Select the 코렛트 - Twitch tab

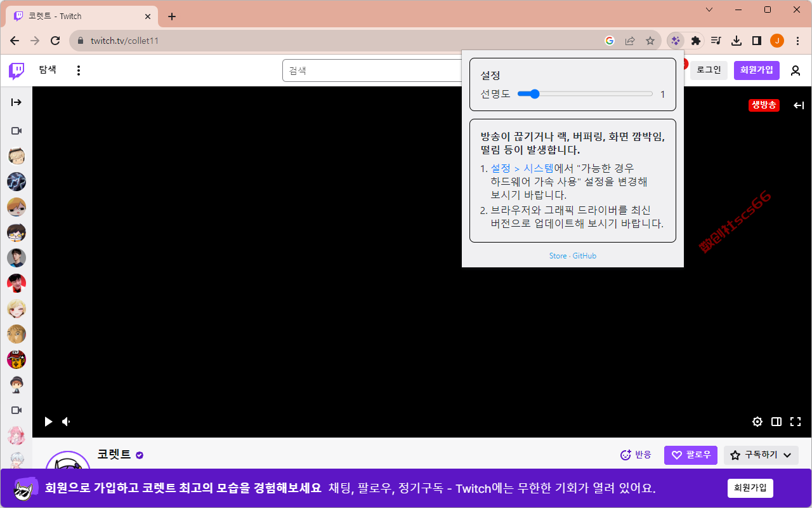pos(81,17)
